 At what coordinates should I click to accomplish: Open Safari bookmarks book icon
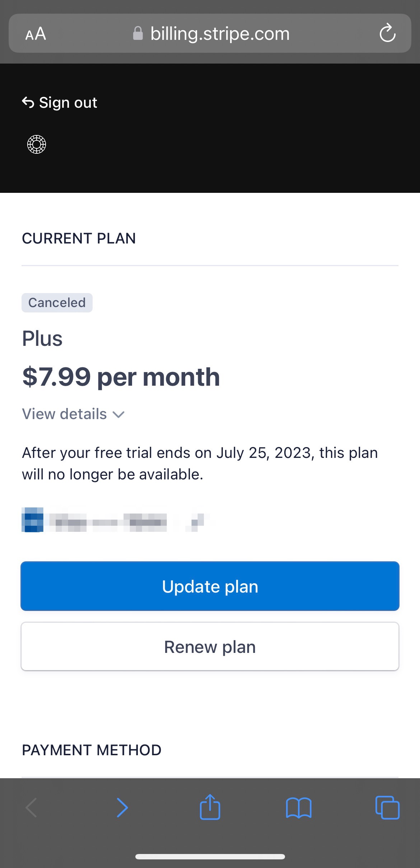tap(299, 808)
